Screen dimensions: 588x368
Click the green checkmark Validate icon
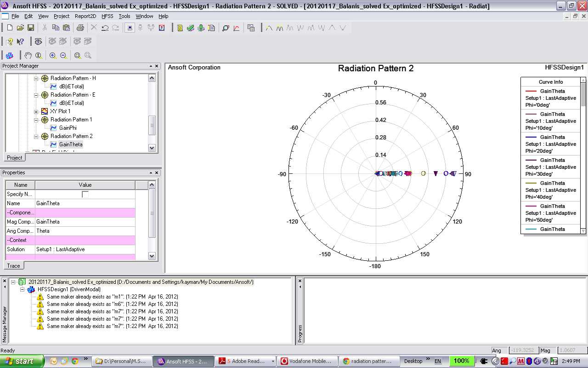(190, 28)
